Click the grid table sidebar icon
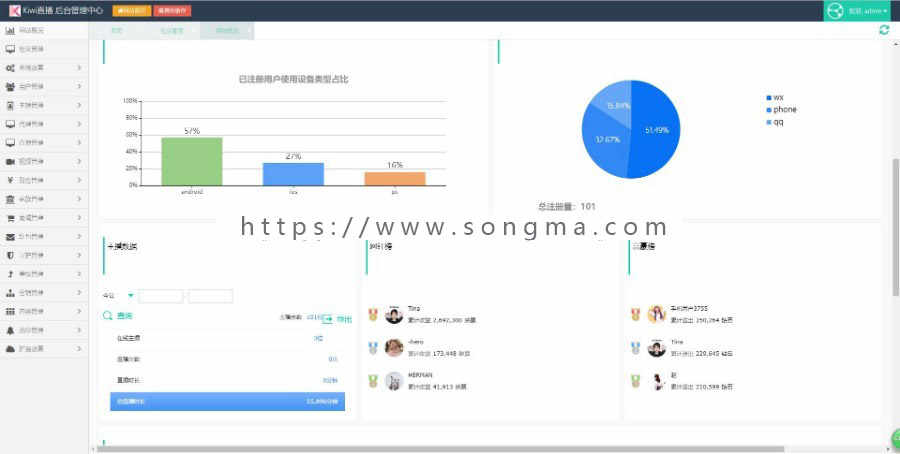 (x=10, y=312)
